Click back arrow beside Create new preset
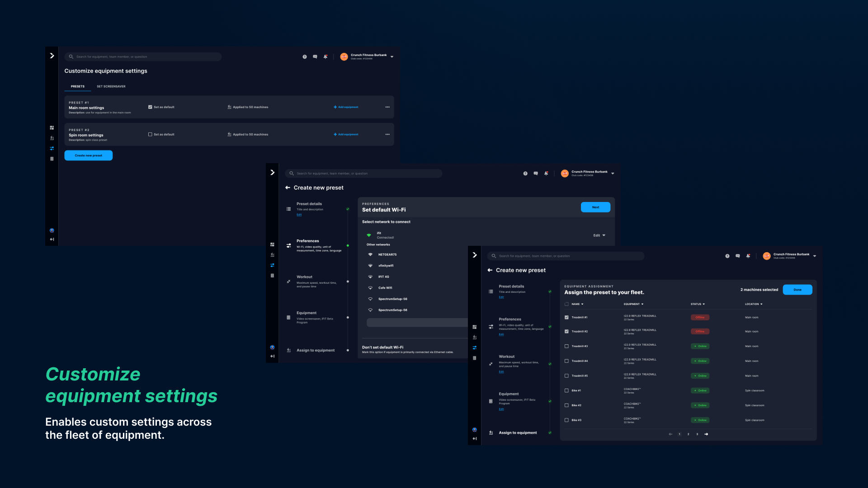 [x=288, y=188]
